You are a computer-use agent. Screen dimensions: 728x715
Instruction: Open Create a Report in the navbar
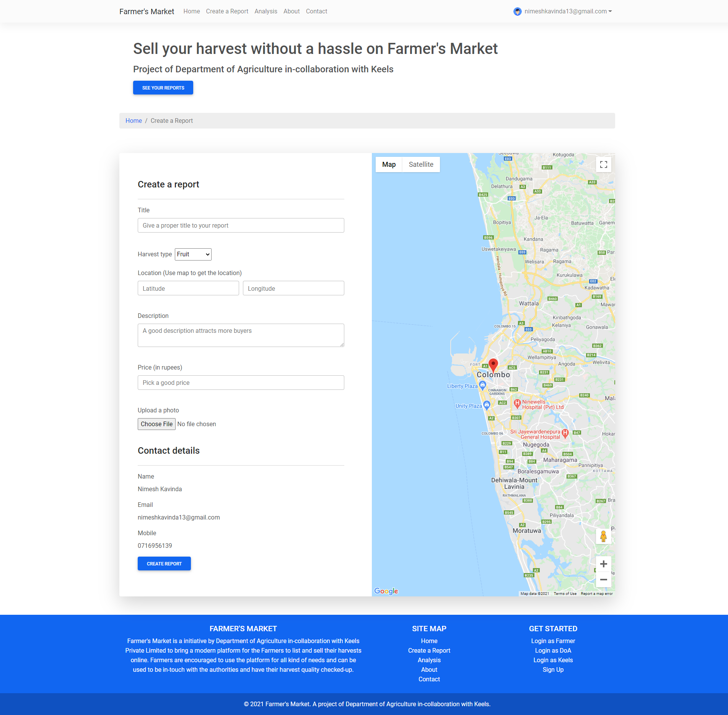[x=227, y=11]
